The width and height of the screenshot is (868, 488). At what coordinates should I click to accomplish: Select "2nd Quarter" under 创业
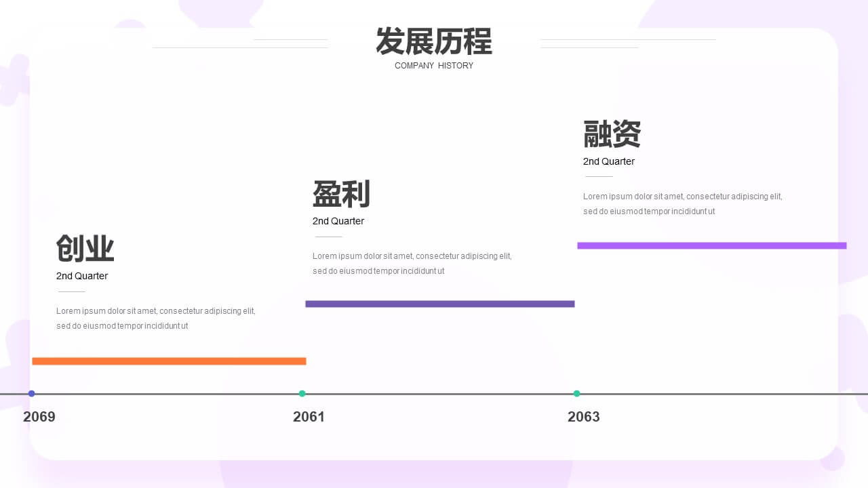pos(82,276)
